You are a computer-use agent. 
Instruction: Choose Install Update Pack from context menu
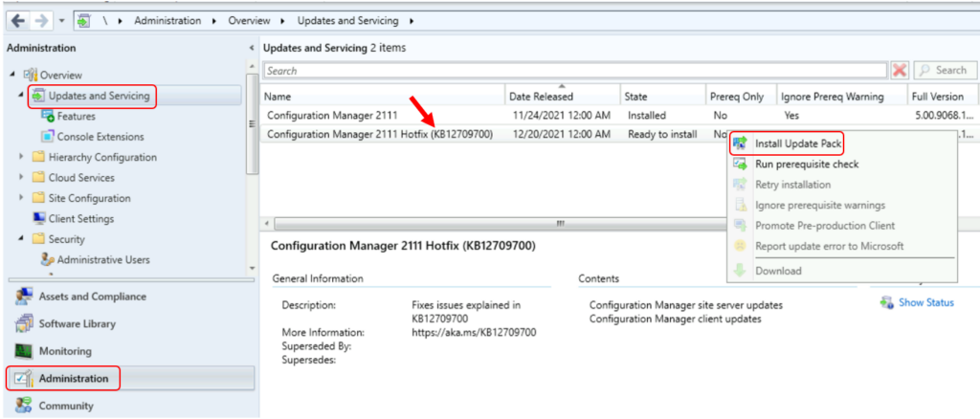click(798, 143)
